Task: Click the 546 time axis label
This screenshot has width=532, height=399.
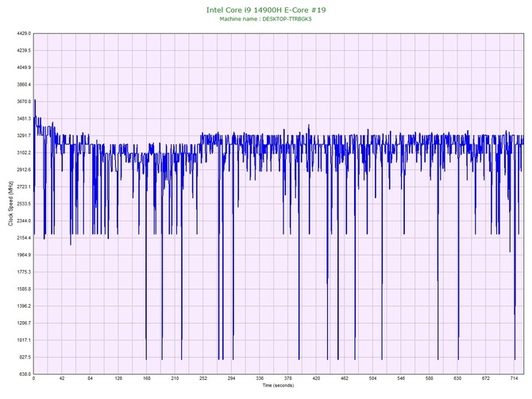Action: (x=401, y=378)
